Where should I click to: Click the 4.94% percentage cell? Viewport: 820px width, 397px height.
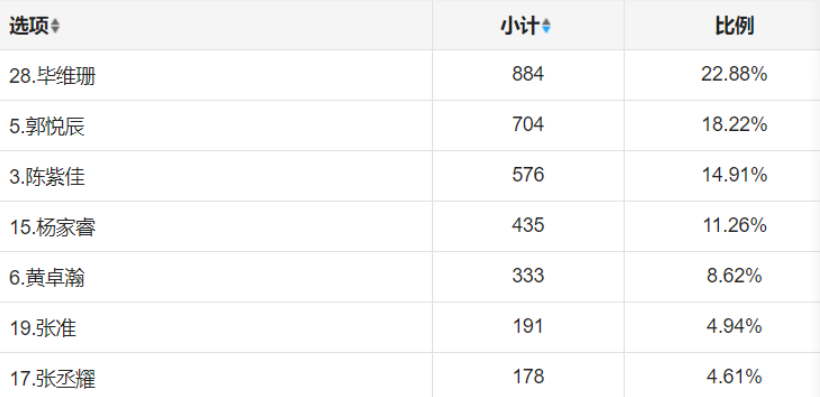pos(734,326)
